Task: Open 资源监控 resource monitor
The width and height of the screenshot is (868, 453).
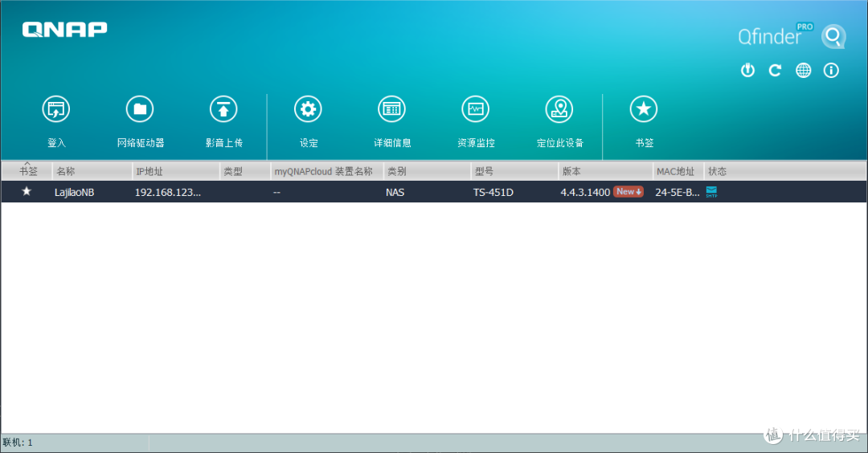Action: 476,109
